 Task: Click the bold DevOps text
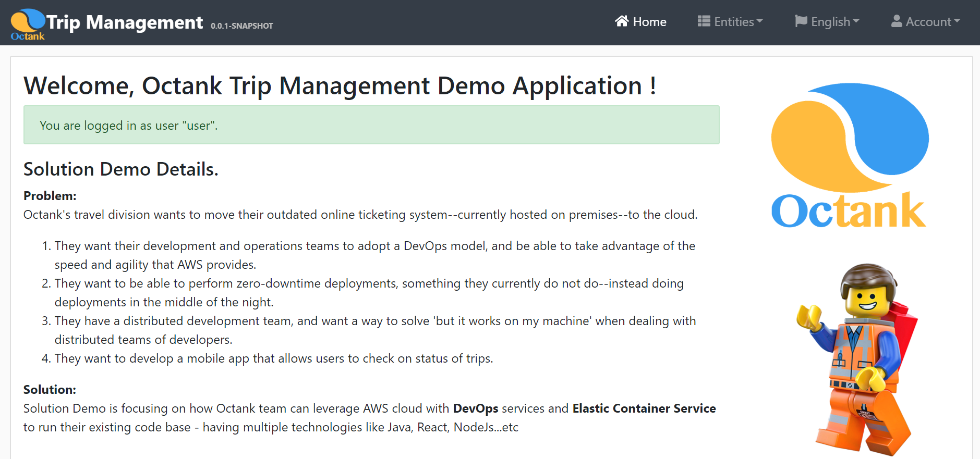[x=476, y=408]
